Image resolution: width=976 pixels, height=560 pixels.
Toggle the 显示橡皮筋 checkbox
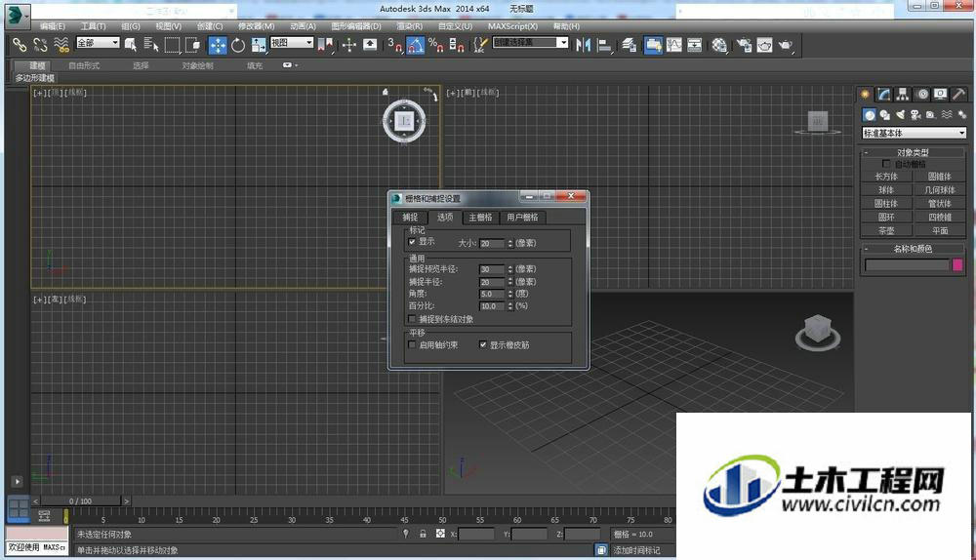pyautogui.click(x=482, y=344)
